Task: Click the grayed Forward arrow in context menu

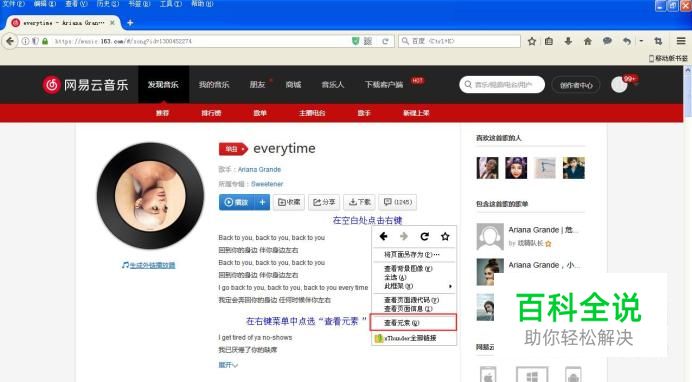Action: tap(404, 236)
